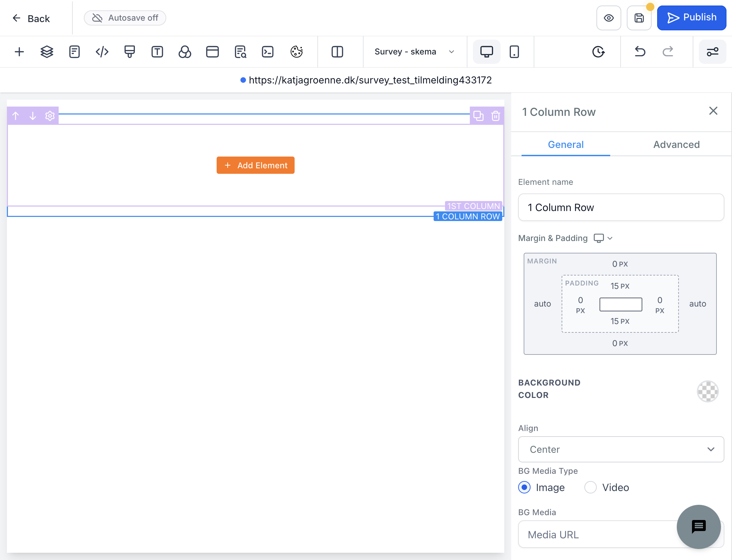Open the cookie consent icon
Image resolution: width=732 pixels, height=560 pixels.
tap(297, 52)
